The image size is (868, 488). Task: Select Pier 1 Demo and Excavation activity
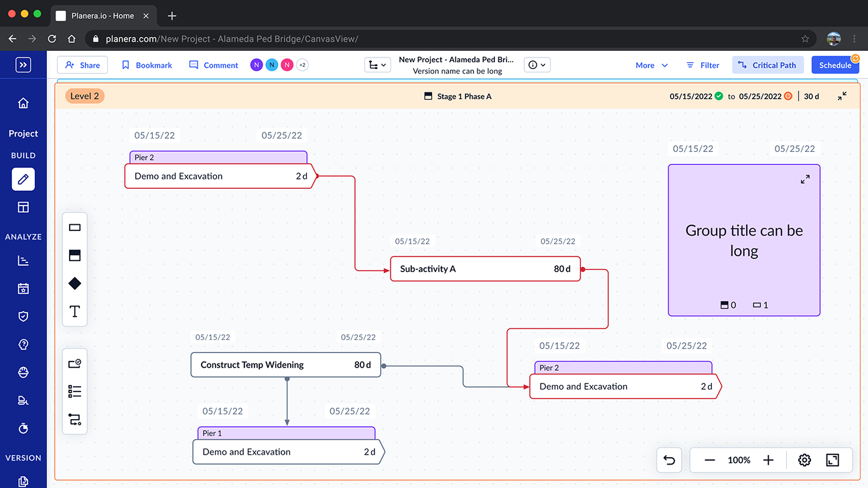click(x=289, y=452)
